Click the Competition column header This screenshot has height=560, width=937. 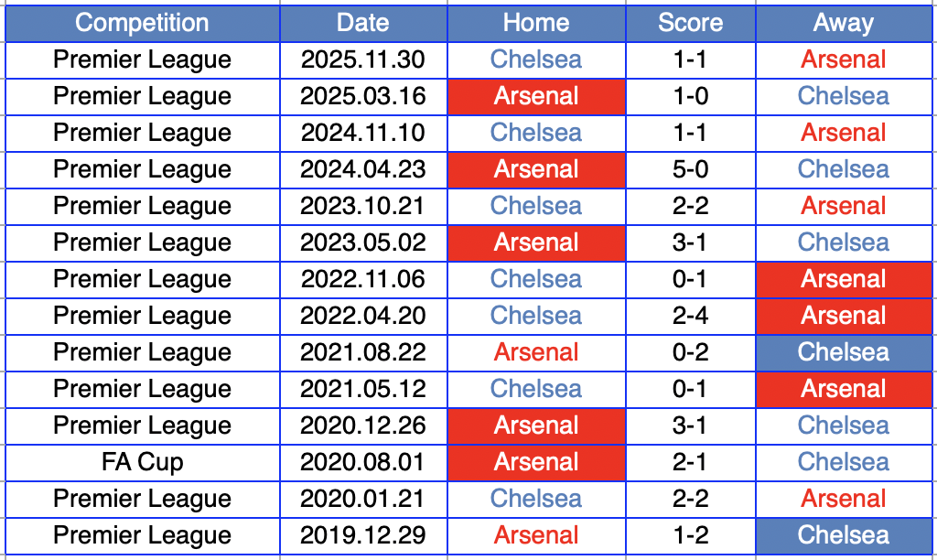coord(142,23)
